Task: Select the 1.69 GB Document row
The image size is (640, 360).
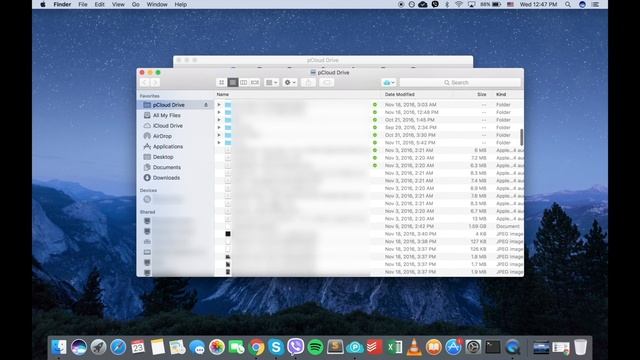Action: pyautogui.click(x=369, y=226)
